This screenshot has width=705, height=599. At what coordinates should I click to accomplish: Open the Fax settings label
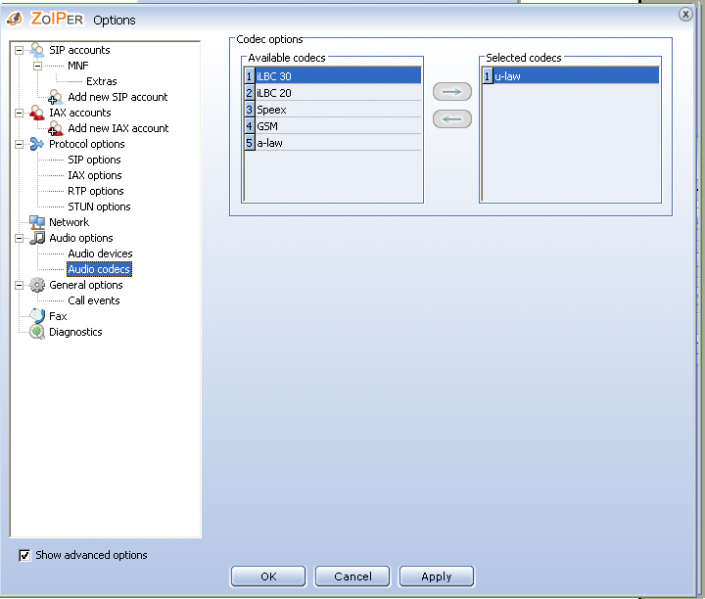(x=58, y=316)
